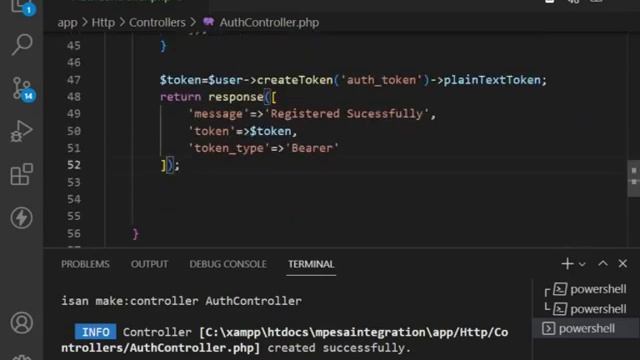The height and width of the screenshot is (360, 640).
Task: Open the Accounts menu icon
Action: (x=21, y=323)
